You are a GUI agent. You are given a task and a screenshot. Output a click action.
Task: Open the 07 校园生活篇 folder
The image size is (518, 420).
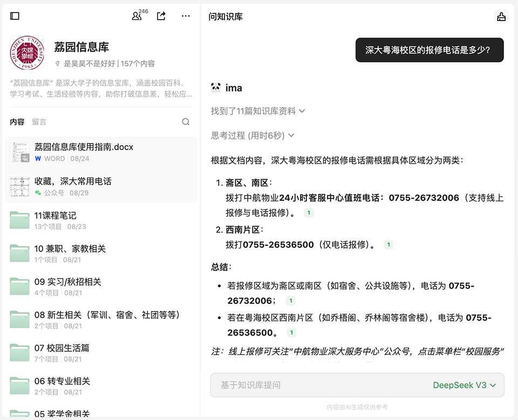point(62,348)
